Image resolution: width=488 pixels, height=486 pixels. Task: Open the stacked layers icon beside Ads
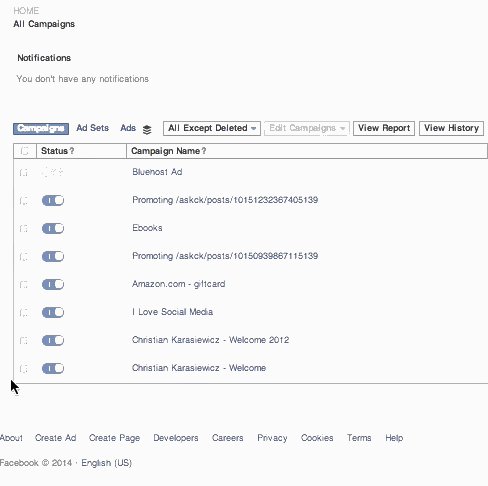147,129
